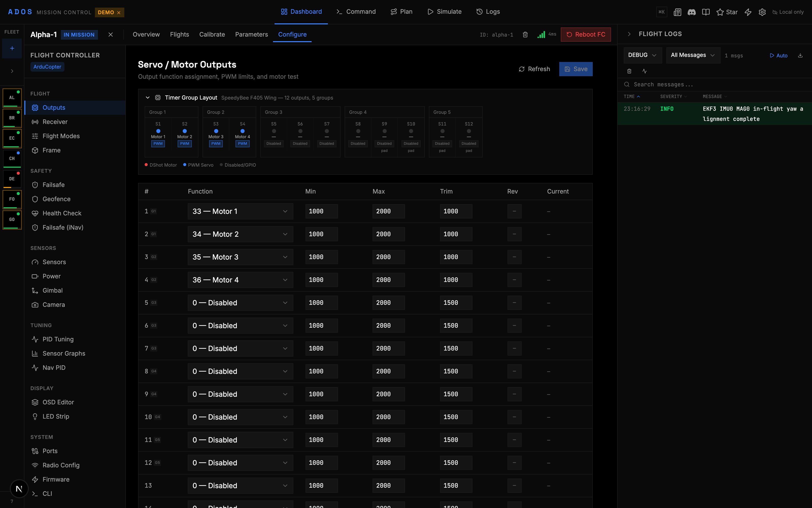This screenshot has height=508, width=812.
Task: Click the lightning bolt icon in top bar
Action: 748,12
